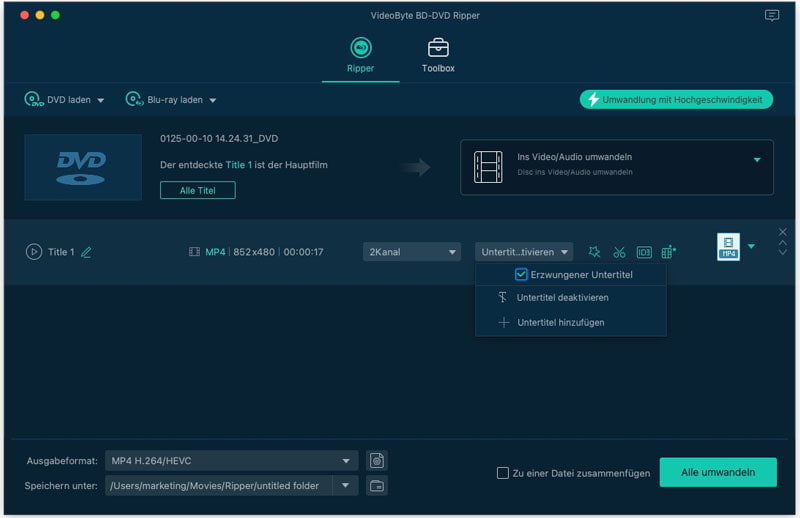Image resolution: width=800 pixels, height=518 pixels.
Task: Click the effects enhance star icon
Action: pos(594,252)
